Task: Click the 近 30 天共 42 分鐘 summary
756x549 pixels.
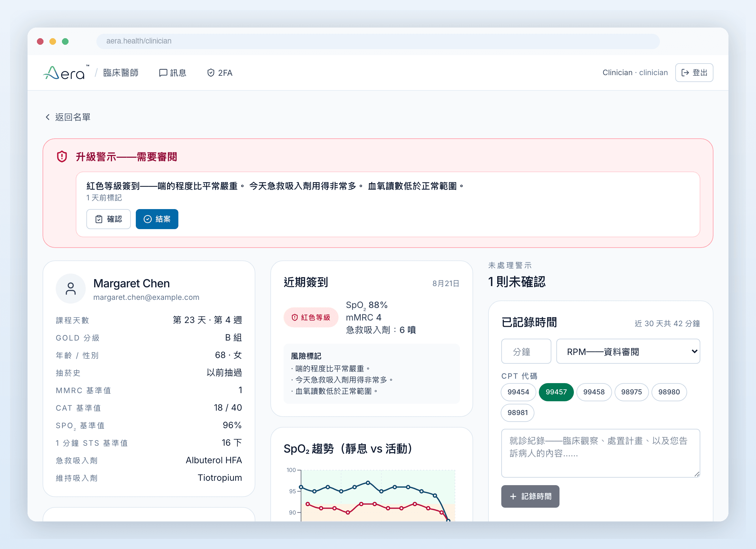Action: pos(667,323)
